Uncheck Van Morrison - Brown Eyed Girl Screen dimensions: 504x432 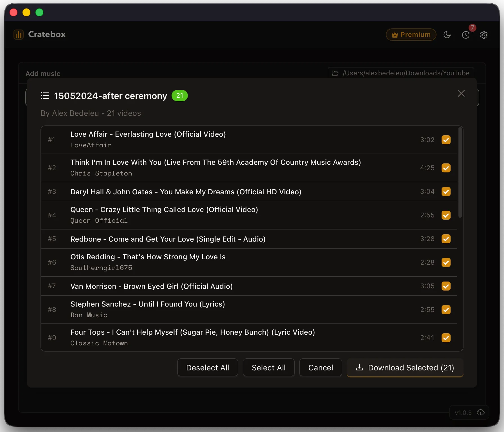pyautogui.click(x=446, y=286)
